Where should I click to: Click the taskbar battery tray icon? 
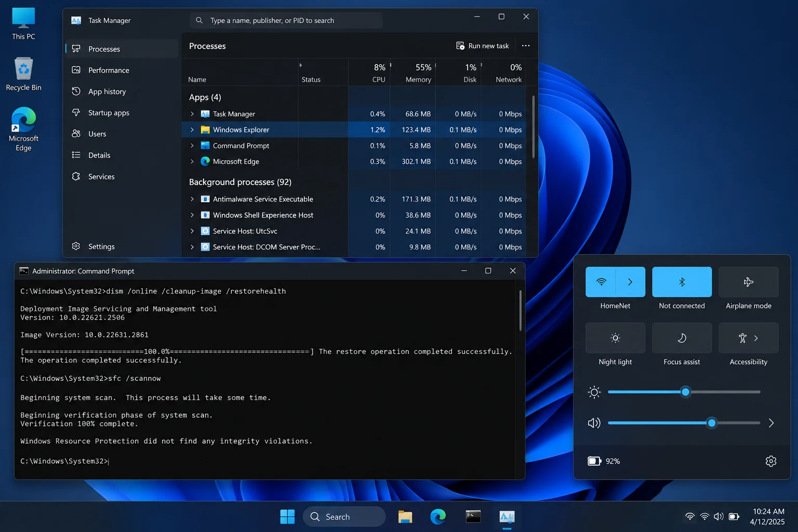(734, 516)
